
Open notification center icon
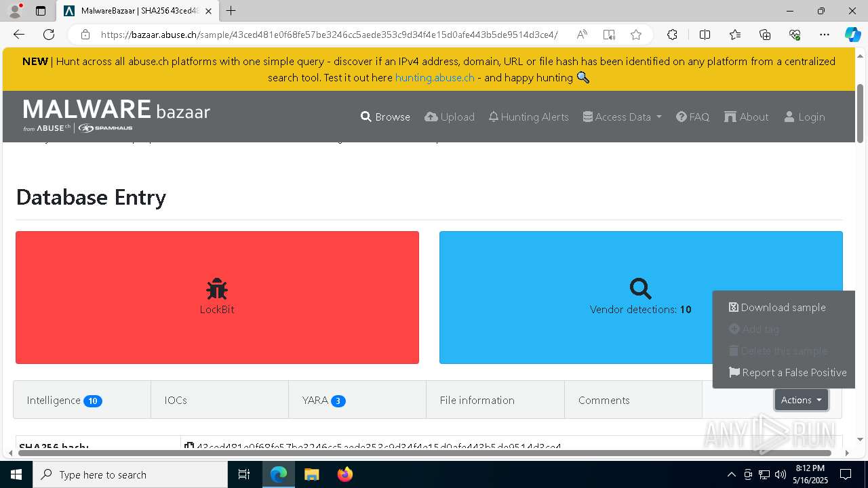(x=846, y=474)
